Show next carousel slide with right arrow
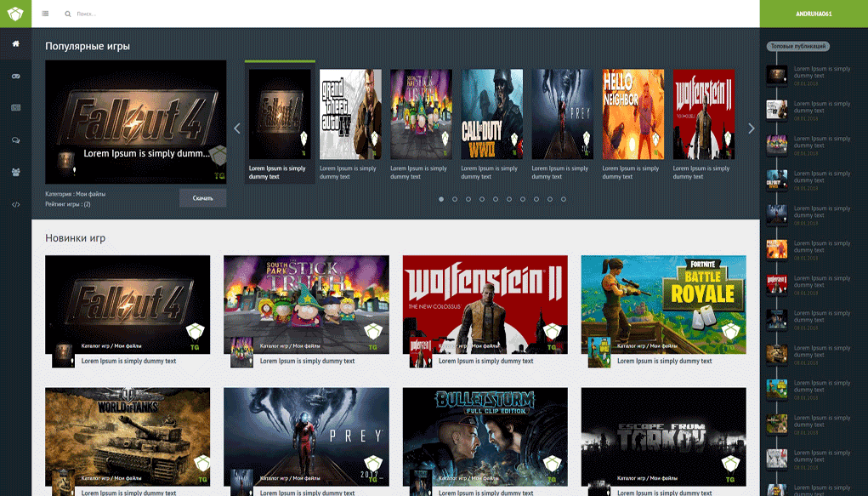Screen dimensions: 868x496 point(752,128)
